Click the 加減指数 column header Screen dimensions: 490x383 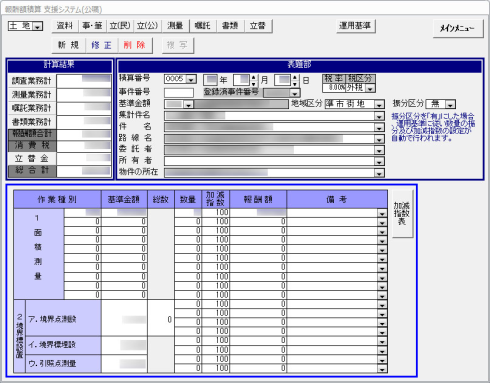click(x=215, y=199)
